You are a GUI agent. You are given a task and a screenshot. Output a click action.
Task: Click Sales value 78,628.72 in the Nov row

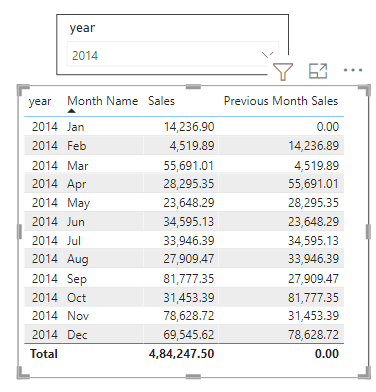[189, 316]
